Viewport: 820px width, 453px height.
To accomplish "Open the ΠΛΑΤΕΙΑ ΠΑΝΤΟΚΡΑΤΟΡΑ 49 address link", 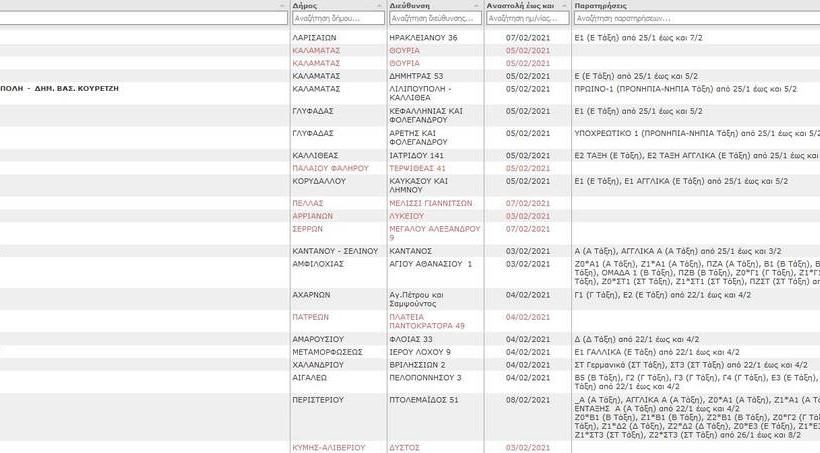I will tap(426, 321).
